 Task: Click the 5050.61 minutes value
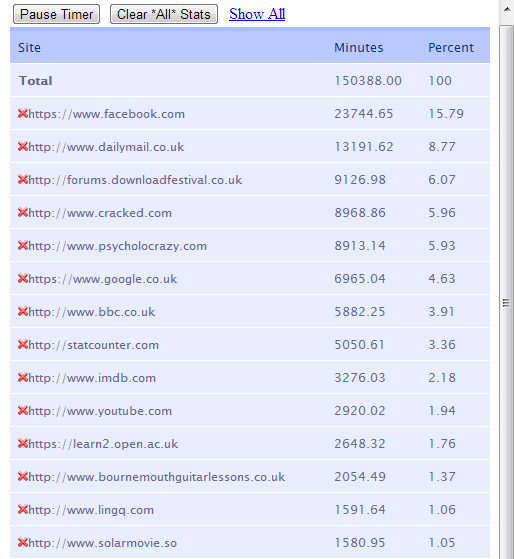click(359, 345)
